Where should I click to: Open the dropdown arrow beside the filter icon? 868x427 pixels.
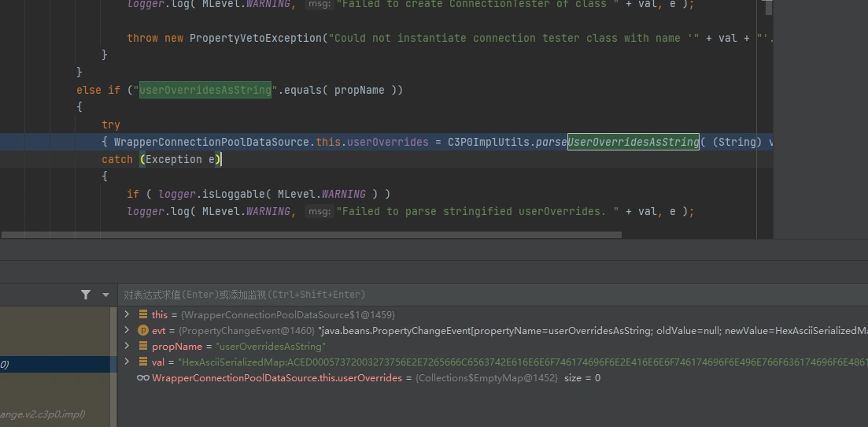105,295
